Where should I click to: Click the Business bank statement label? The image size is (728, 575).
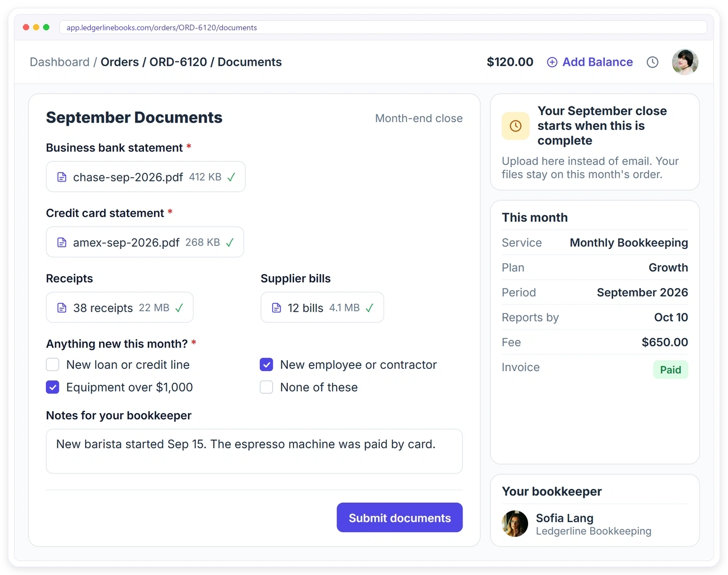(114, 148)
